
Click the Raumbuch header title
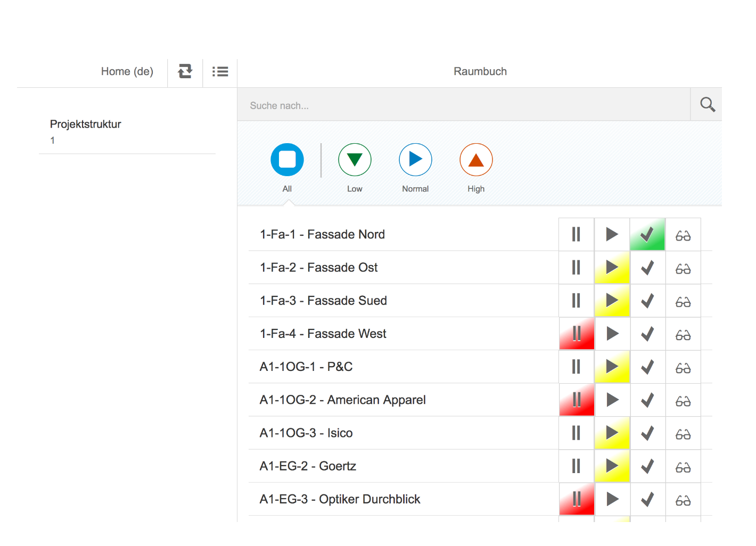pyautogui.click(x=480, y=71)
